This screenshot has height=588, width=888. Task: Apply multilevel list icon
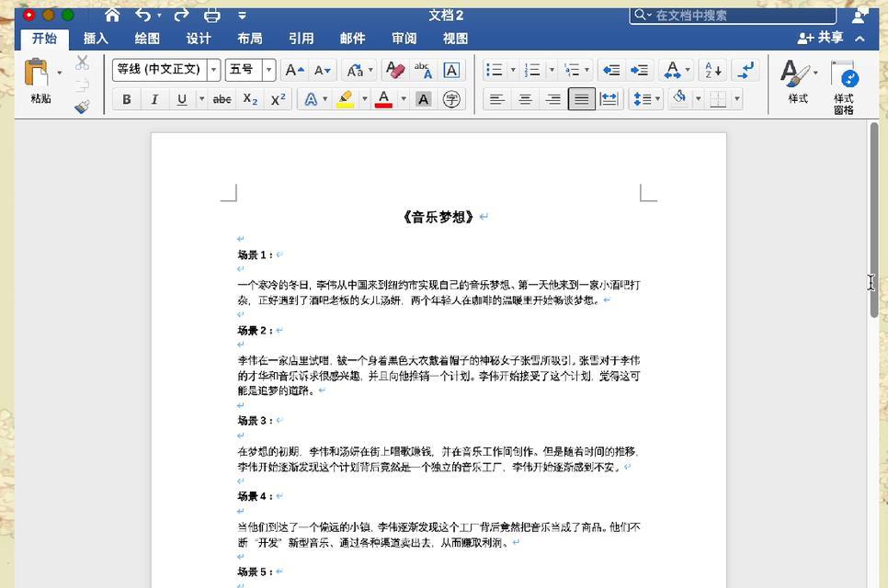(572, 70)
